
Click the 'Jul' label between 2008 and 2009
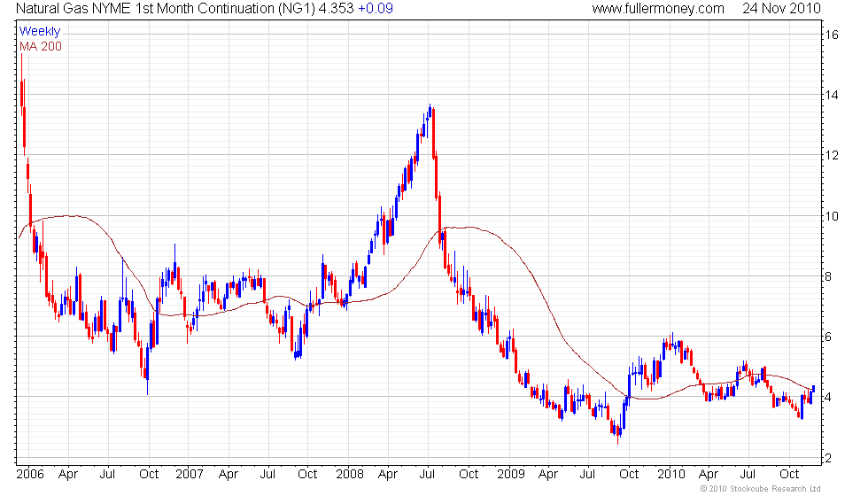(x=427, y=475)
